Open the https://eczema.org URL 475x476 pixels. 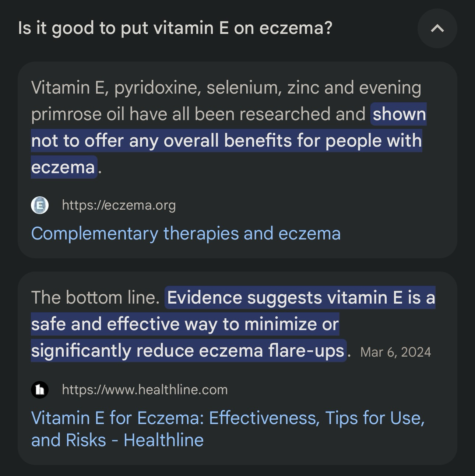119,205
